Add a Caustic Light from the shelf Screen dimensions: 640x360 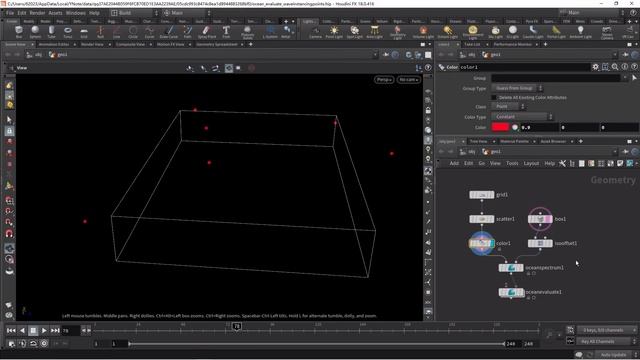coord(533,31)
